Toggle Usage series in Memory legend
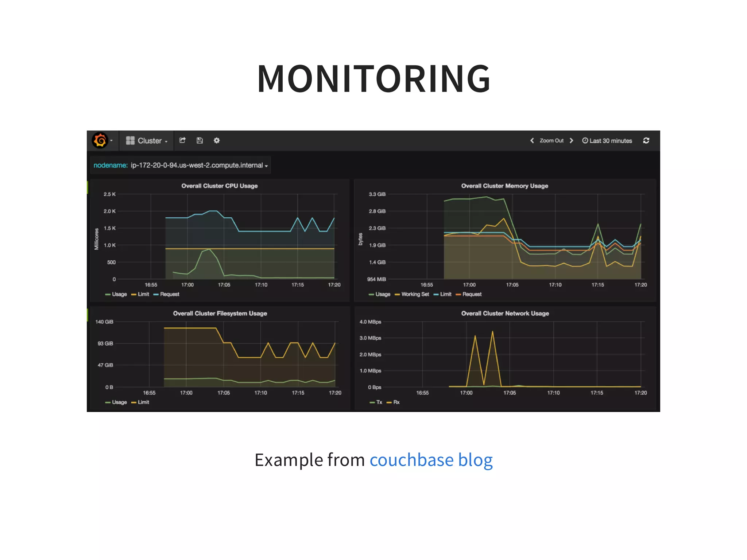 [379, 294]
